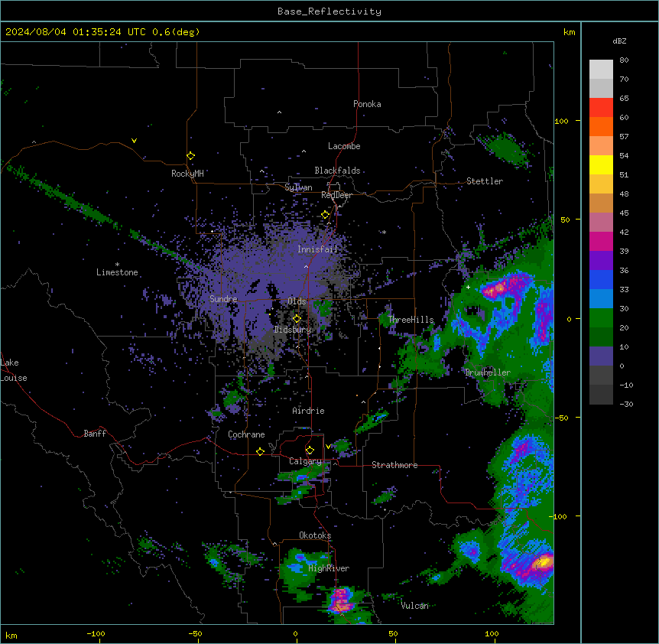Click the Didsbury label

coord(293,330)
